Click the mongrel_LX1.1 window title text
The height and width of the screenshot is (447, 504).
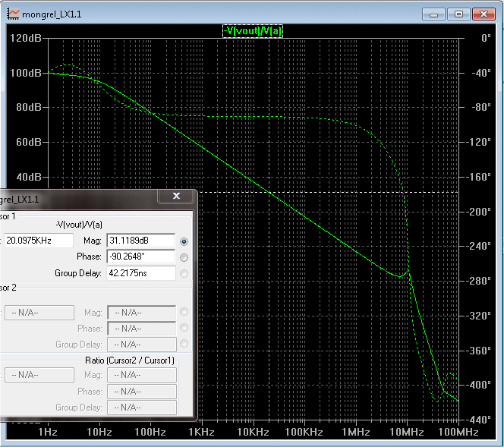coord(52,14)
